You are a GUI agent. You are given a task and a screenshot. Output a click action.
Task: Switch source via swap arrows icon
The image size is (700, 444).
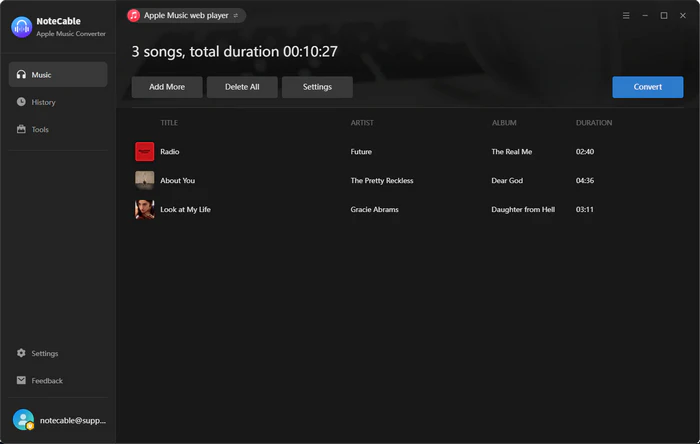236,16
